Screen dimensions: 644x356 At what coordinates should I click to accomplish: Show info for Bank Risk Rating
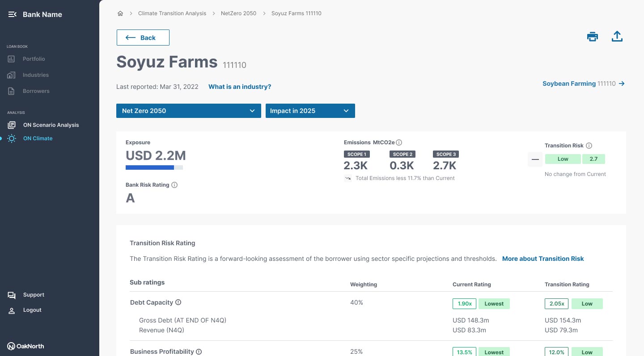point(174,185)
